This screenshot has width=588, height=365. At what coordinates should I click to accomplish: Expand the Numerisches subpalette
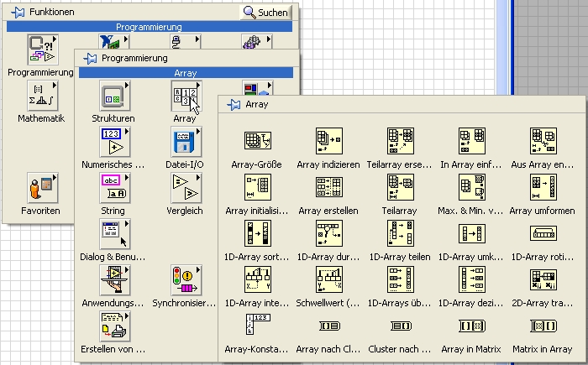(x=114, y=142)
